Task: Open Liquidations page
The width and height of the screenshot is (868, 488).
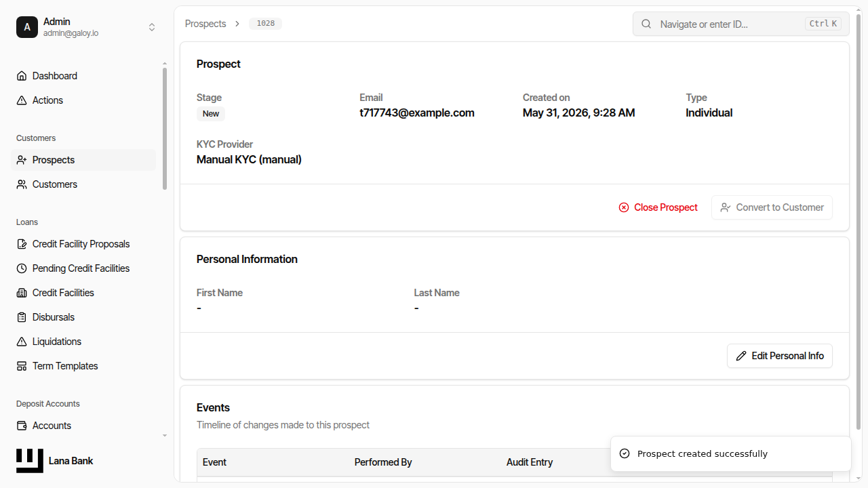Action: pos(84,342)
